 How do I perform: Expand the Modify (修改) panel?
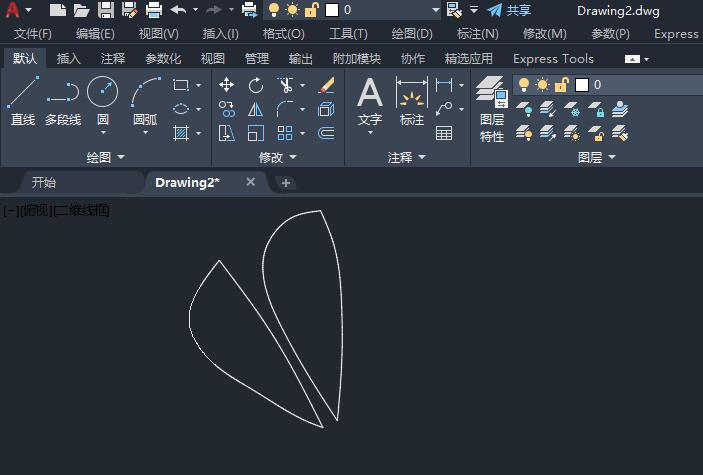pos(277,157)
